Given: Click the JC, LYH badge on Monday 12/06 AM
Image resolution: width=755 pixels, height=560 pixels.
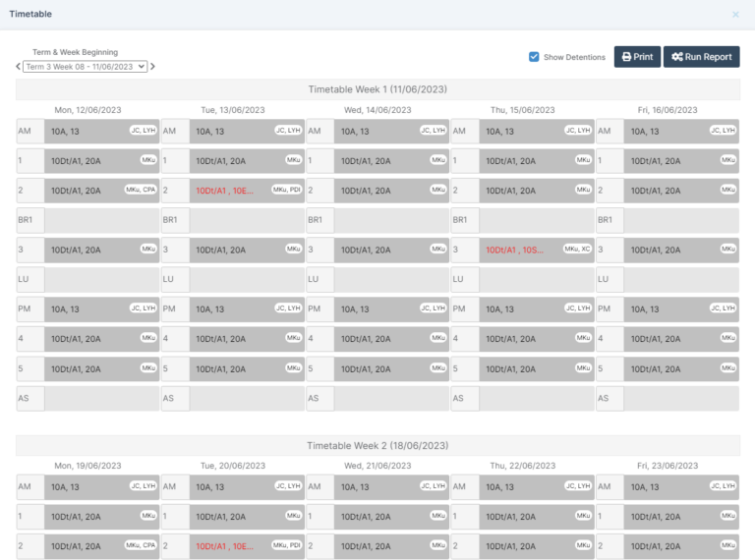Looking at the screenshot, I should (143, 130).
